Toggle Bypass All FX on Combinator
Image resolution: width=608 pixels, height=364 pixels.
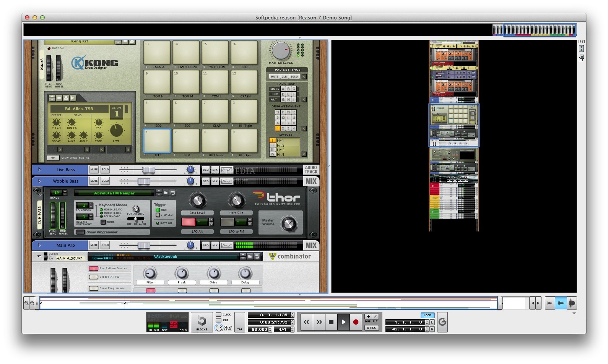click(x=94, y=277)
